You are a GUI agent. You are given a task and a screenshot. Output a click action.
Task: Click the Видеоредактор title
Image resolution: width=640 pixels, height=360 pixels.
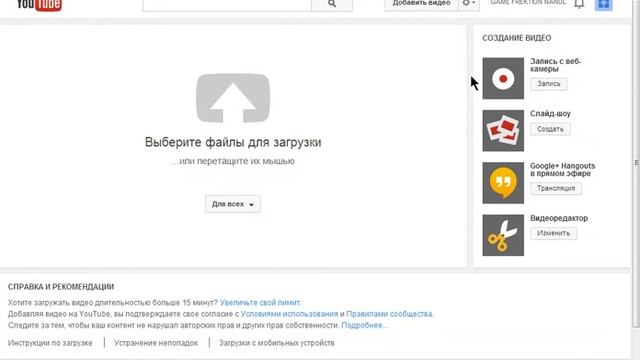tap(559, 218)
